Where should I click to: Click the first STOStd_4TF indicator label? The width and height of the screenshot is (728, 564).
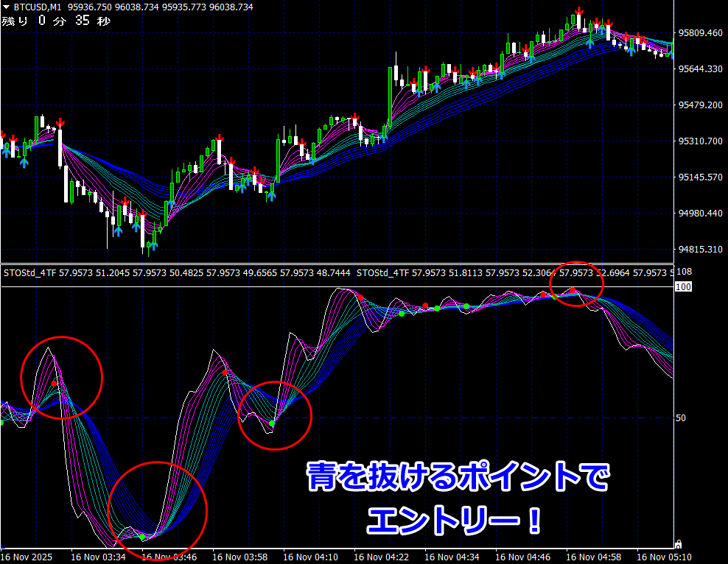tap(31, 273)
